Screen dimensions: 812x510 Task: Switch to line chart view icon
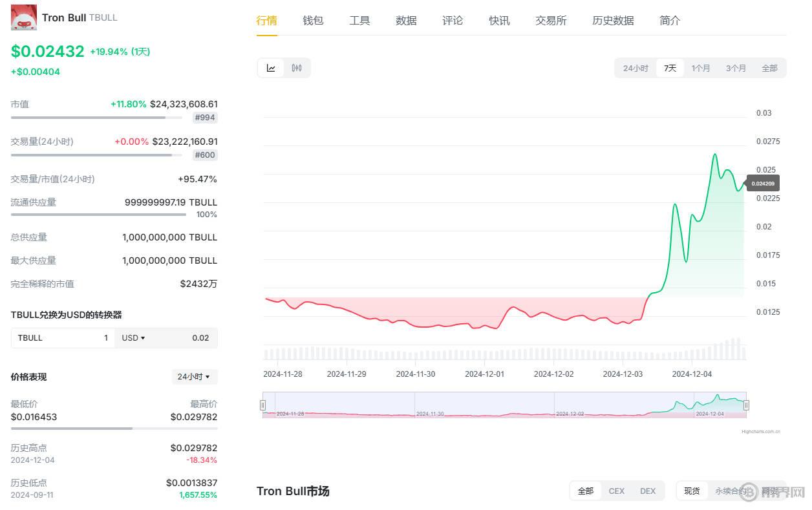[x=271, y=68]
